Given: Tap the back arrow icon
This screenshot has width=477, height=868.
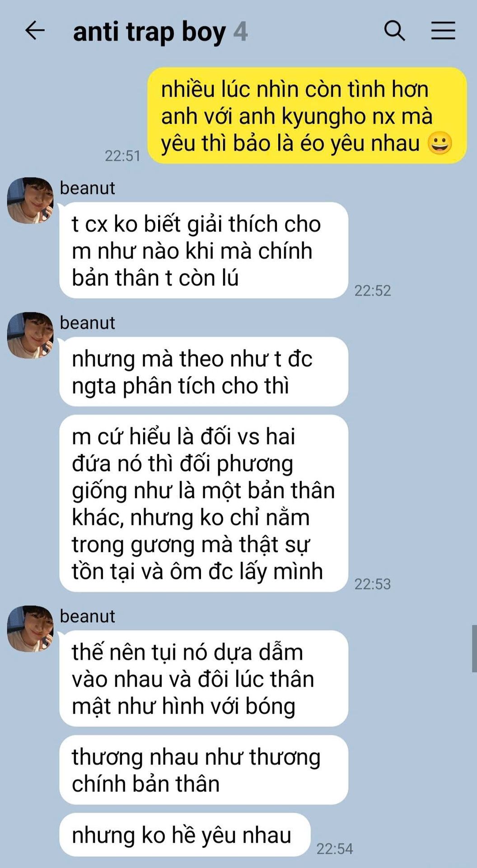Looking at the screenshot, I should coord(35,31).
